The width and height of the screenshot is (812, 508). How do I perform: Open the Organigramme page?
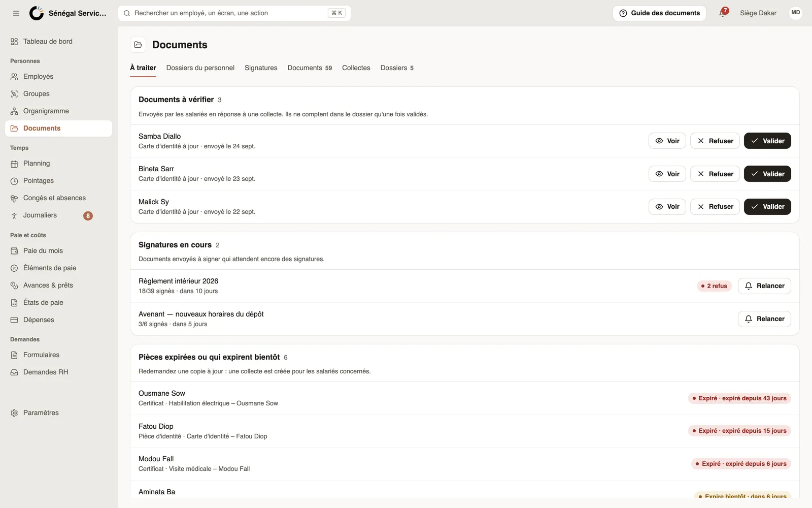tap(58, 111)
